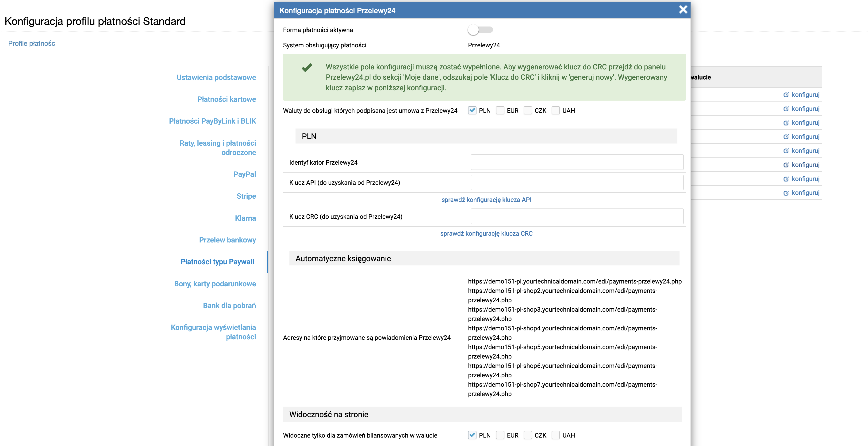Check EUR currency for Przelewy24 agreement

500,110
